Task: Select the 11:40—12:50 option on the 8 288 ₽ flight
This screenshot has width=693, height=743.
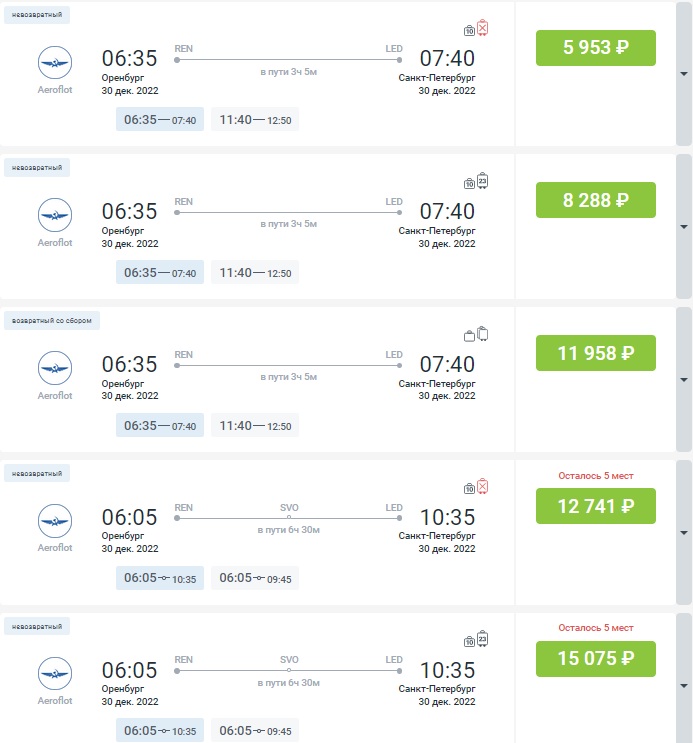Action: pos(255,272)
